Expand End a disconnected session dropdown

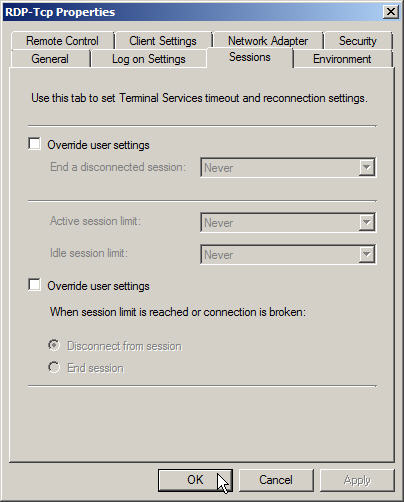[367, 167]
